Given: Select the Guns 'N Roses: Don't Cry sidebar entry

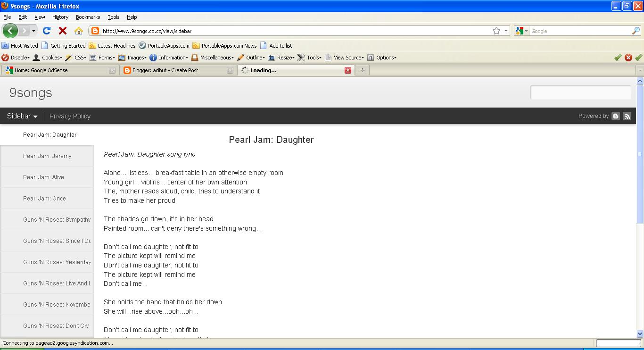Looking at the screenshot, I should (47, 326).
